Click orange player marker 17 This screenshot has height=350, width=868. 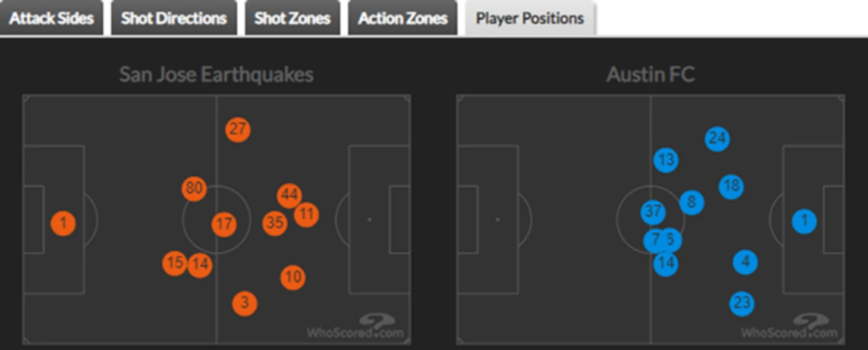[x=224, y=224]
